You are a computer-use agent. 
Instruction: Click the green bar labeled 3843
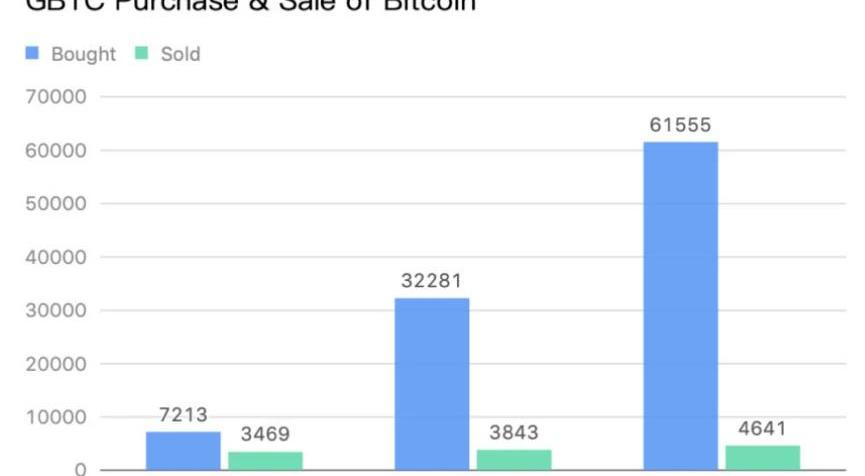[514, 460]
